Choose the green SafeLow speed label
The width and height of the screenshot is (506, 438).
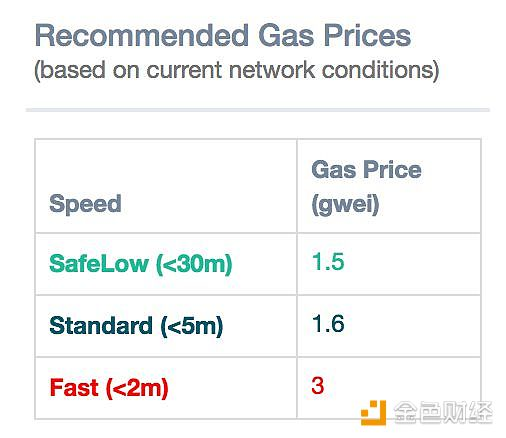[x=99, y=264]
